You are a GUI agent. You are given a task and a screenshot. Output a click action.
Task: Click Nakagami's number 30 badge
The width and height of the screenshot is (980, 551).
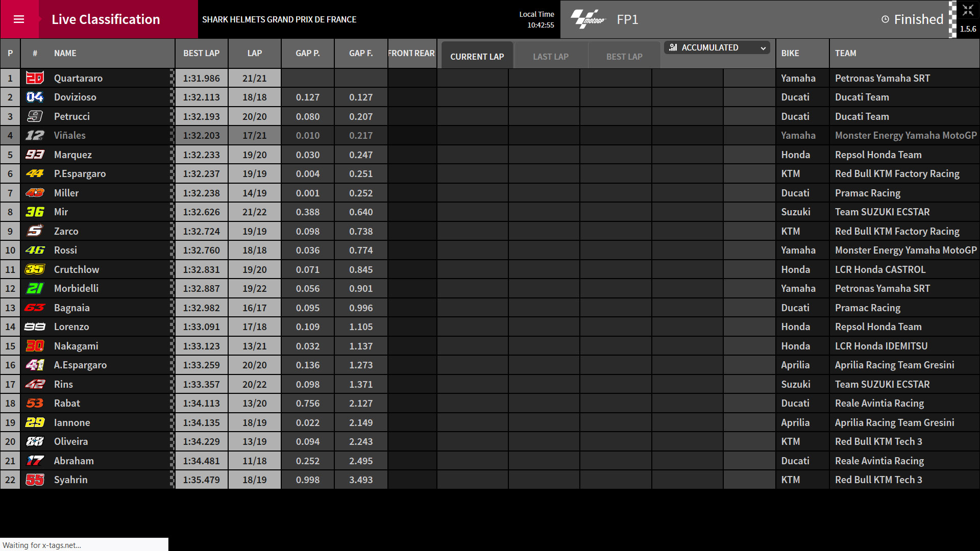pyautogui.click(x=35, y=346)
